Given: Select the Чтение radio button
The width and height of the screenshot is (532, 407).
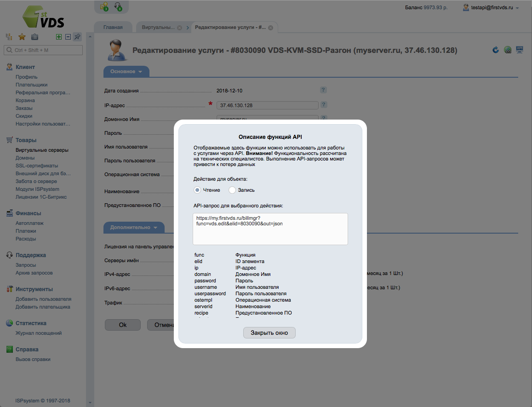Looking at the screenshot, I should (197, 189).
